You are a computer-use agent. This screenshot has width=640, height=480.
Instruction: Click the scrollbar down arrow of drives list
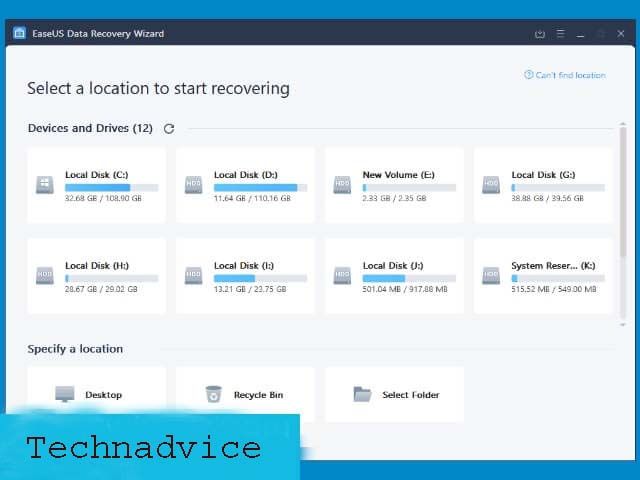(623, 324)
